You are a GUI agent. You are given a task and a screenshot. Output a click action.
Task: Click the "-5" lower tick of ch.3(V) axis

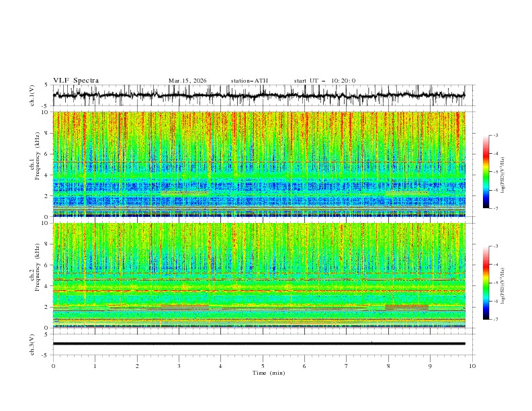click(x=46, y=355)
